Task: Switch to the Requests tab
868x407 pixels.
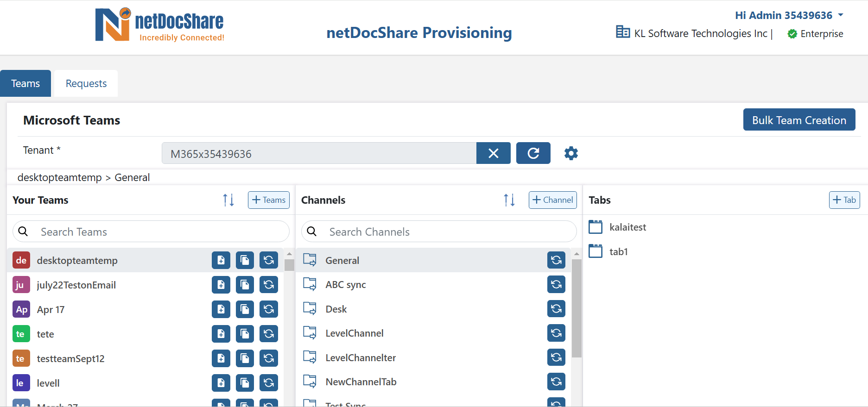Action: [86, 83]
